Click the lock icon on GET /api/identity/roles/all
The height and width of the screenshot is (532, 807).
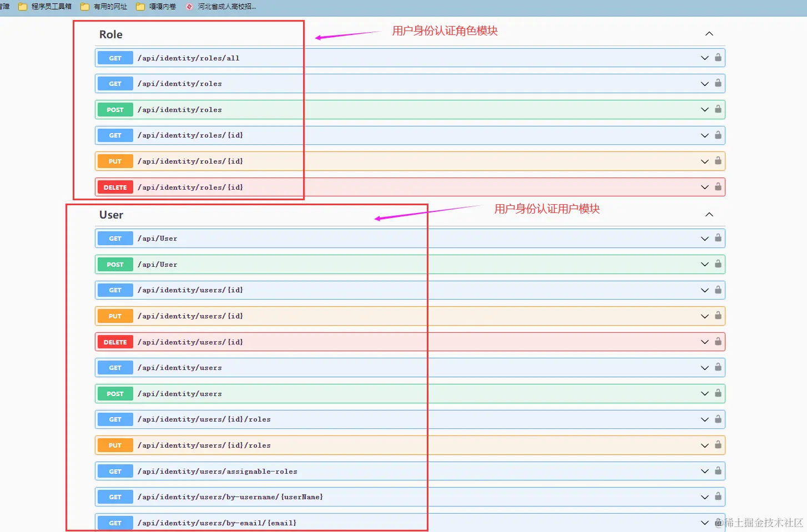click(718, 57)
